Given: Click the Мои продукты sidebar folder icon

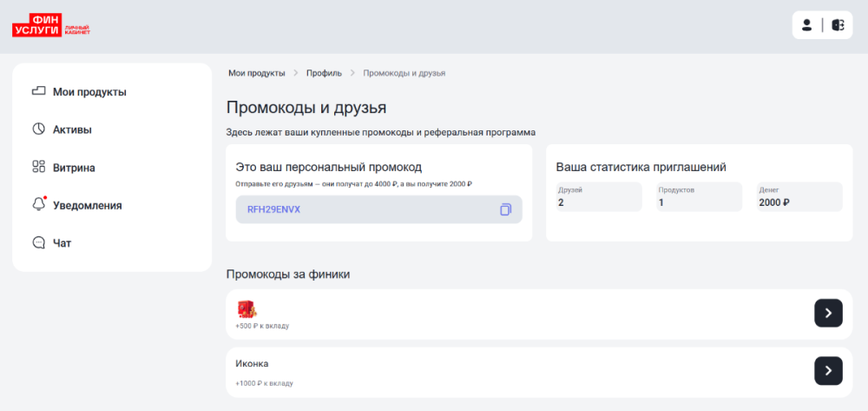Looking at the screenshot, I should click(38, 91).
